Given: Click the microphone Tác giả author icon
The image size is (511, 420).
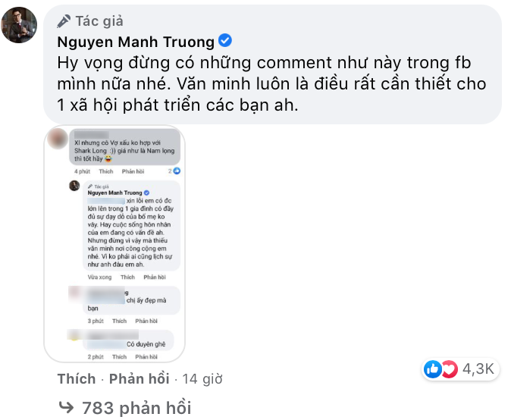Looking at the screenshot, I should click(64, 21).
